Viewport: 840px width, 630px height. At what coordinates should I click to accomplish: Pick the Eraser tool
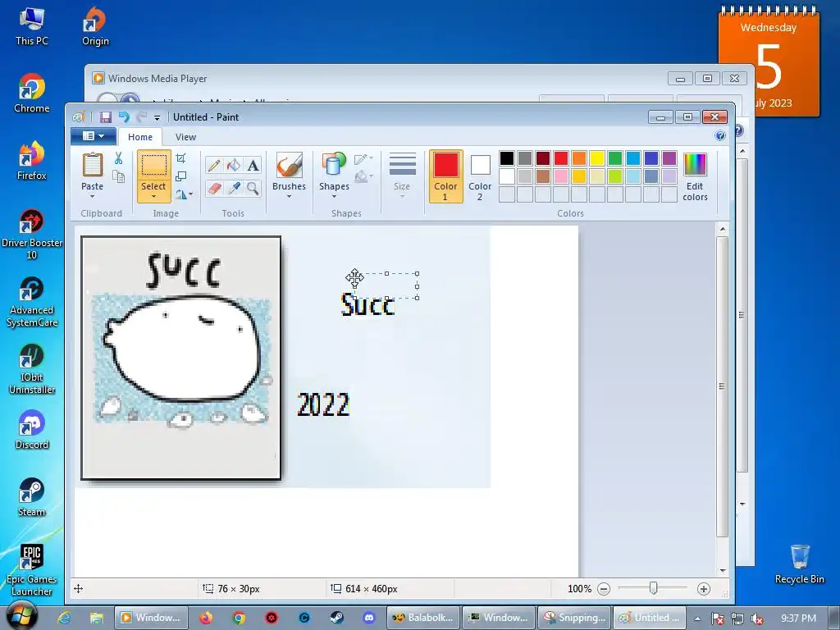(214, 188)
